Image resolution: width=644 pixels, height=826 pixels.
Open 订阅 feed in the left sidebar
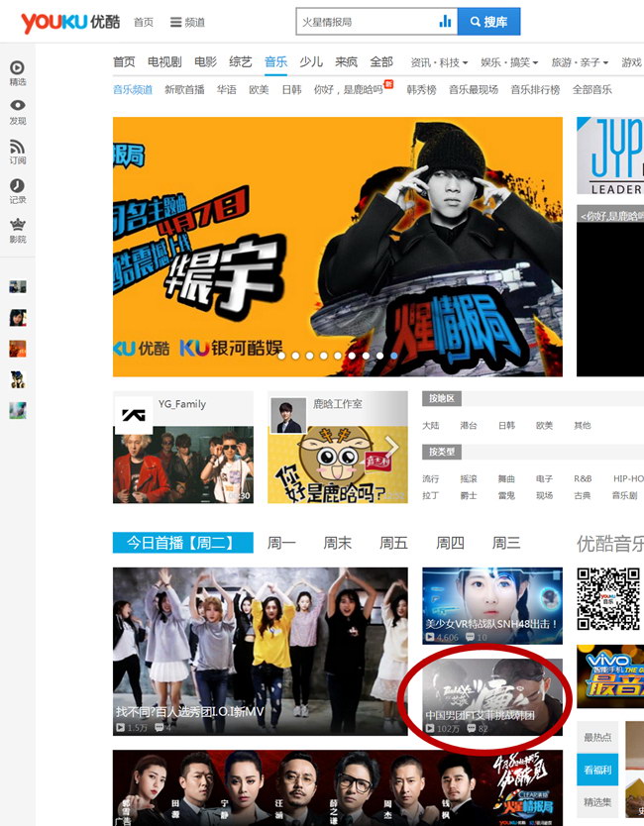[x=17, y=152]
